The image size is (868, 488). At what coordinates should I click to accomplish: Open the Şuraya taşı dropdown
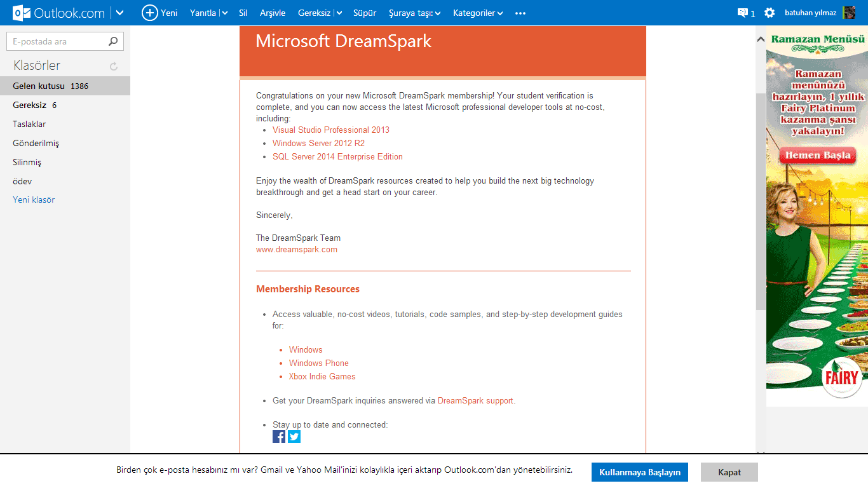click(x=415, y=13)
